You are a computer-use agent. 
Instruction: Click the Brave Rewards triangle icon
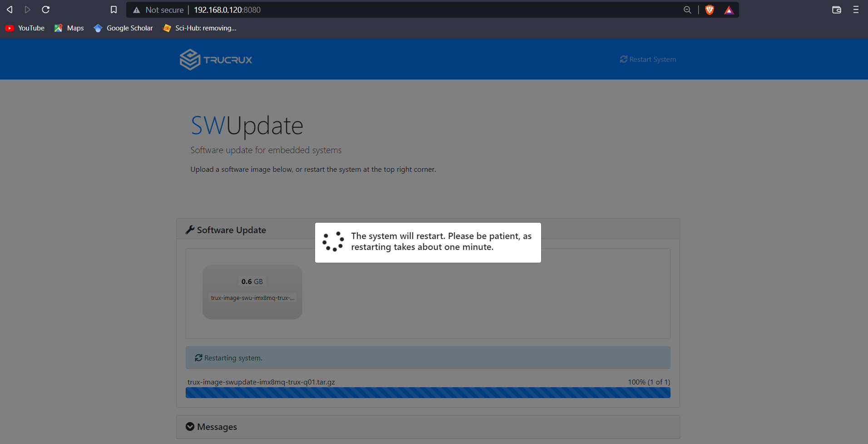pyautogui.click(x=729, y=10)
